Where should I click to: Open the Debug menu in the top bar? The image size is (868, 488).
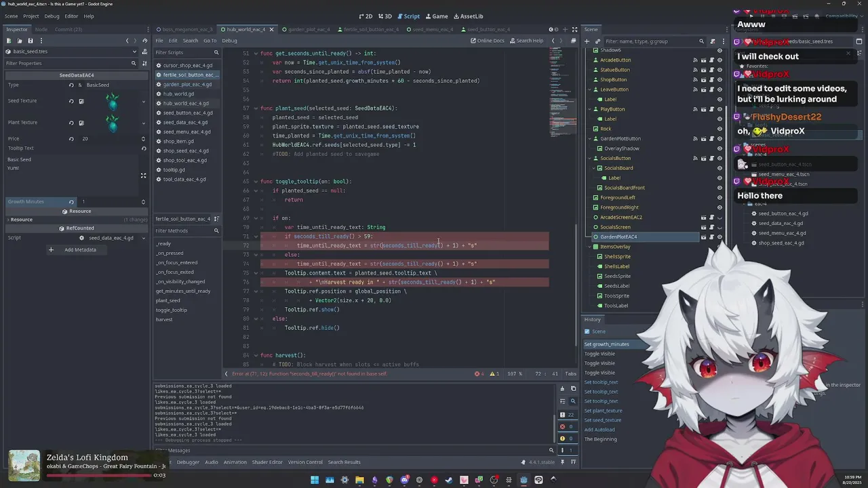(x=52, y=16)
